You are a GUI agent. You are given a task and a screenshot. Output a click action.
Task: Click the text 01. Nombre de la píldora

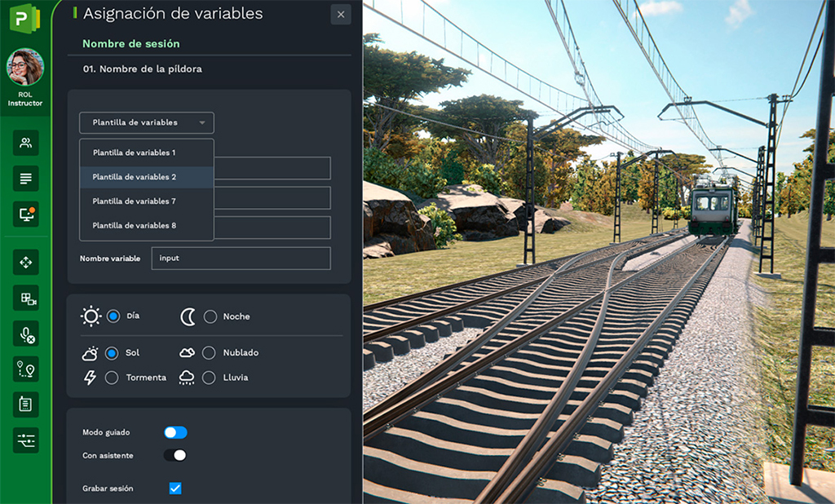tap(142, 69)
